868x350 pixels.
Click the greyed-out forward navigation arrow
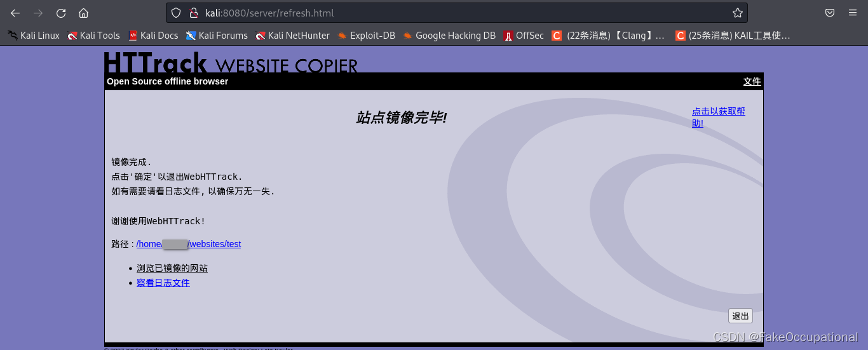[38, 13]
